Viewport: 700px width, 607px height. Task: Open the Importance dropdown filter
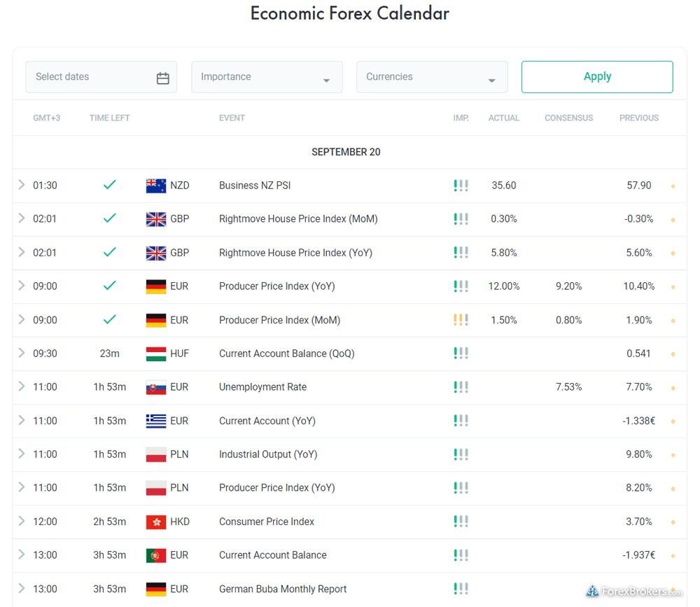[267, 77]
